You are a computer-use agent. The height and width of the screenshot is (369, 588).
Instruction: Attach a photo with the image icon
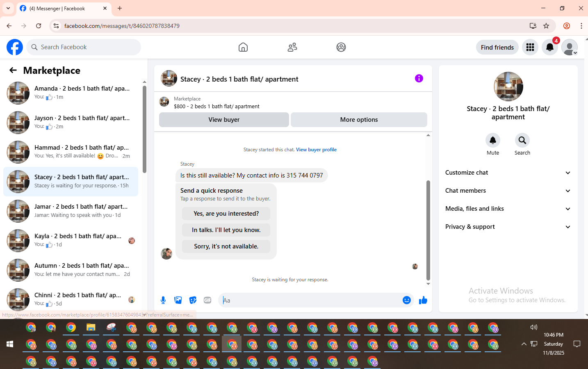click(x=178, y=300)
